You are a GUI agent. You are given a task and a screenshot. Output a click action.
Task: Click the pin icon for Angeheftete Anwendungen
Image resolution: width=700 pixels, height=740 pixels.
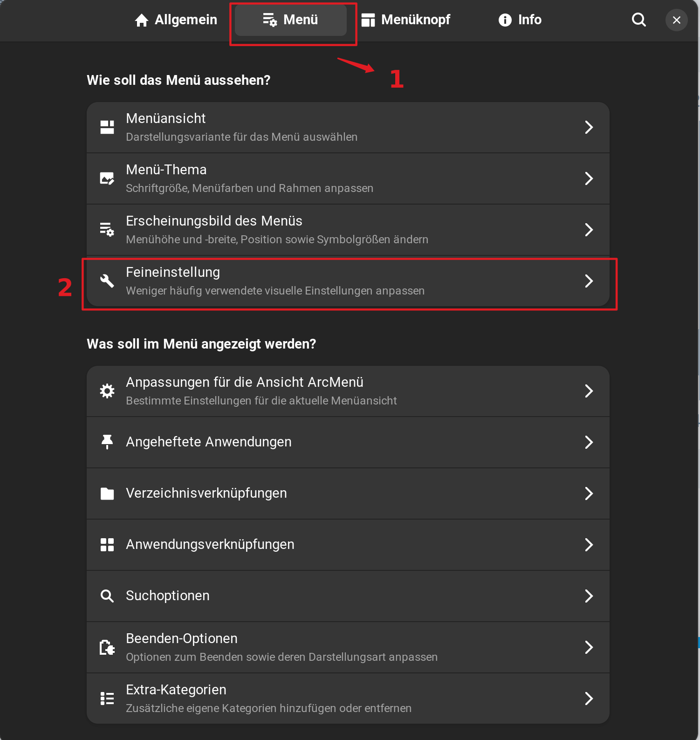(x=107, y=442)
